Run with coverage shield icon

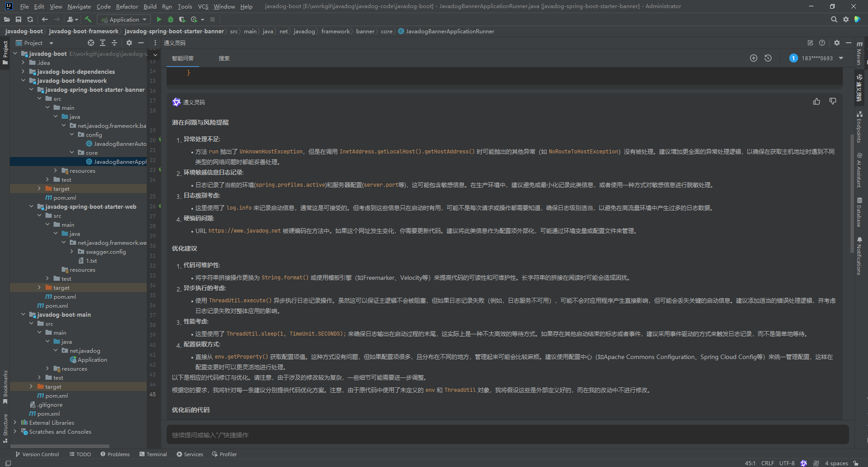(x=182, y=19)
